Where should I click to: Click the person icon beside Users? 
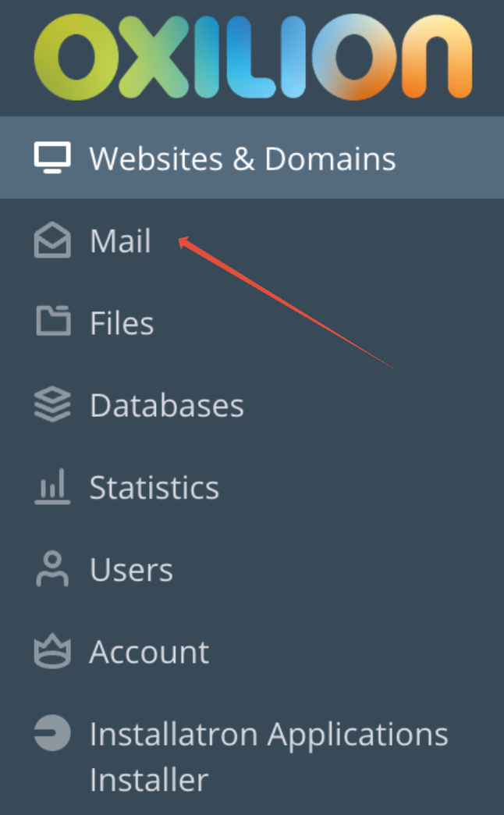52,568
